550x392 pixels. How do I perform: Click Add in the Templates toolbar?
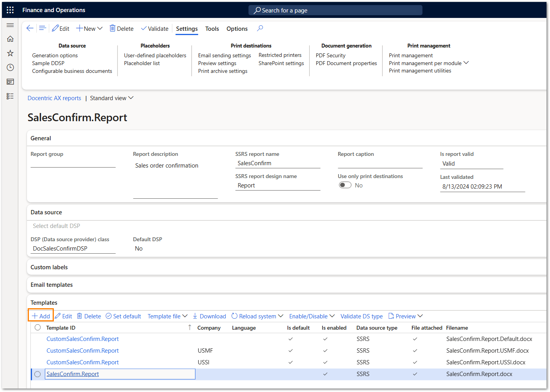tap(41, 316)
